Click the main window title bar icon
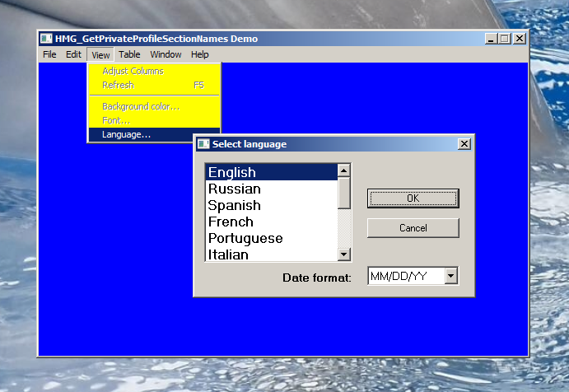This screenshot has height=392, width=569. coord(47,39)
